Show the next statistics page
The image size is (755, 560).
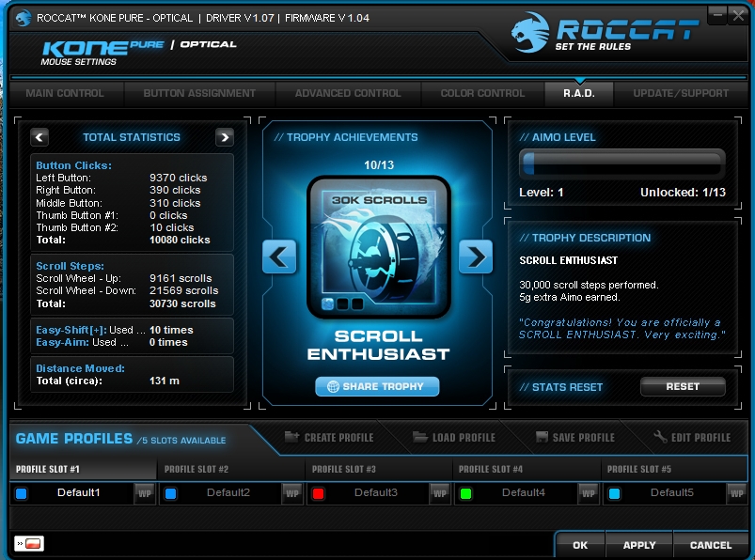(x=225, y=137)
